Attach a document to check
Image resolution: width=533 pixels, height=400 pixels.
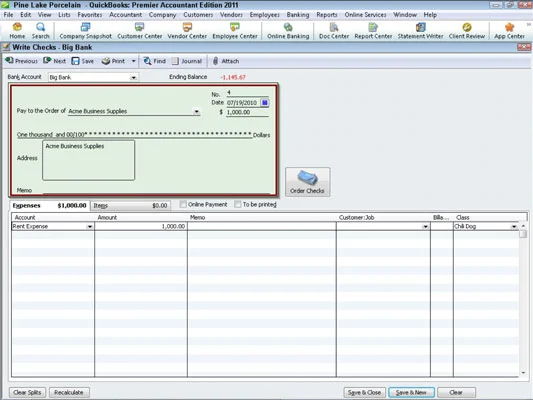pyautogui.click(x=226, y=61)
